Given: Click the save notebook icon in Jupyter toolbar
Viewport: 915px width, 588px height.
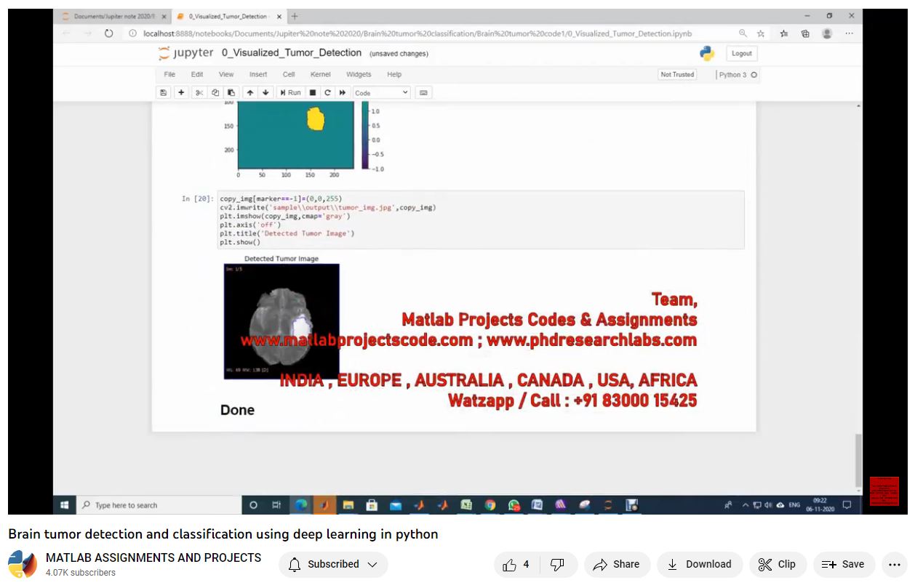Looking at the screenshot, I should (164, 93).
